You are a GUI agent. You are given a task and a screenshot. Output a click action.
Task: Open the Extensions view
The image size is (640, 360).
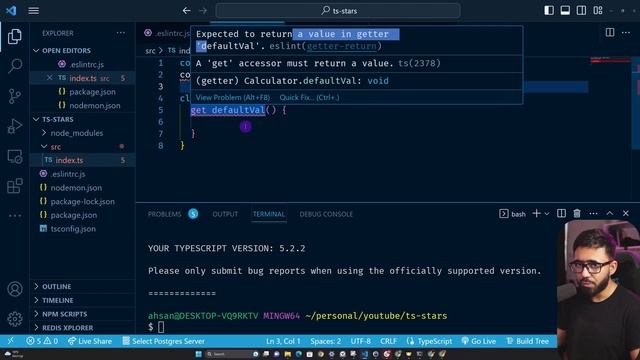coord(15,186)
